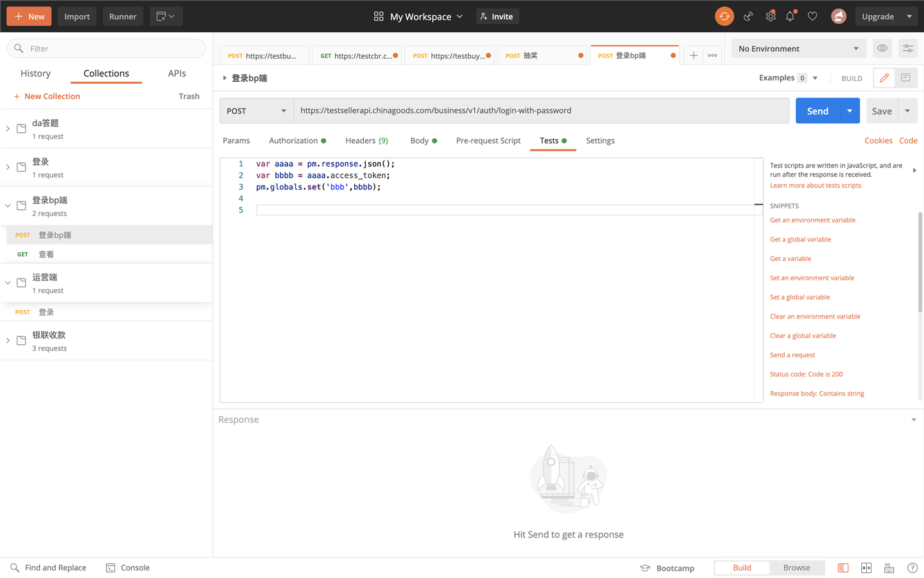Switch to the History sidebar tab
The height and width of the screenshot is (578, 924).
35,73
